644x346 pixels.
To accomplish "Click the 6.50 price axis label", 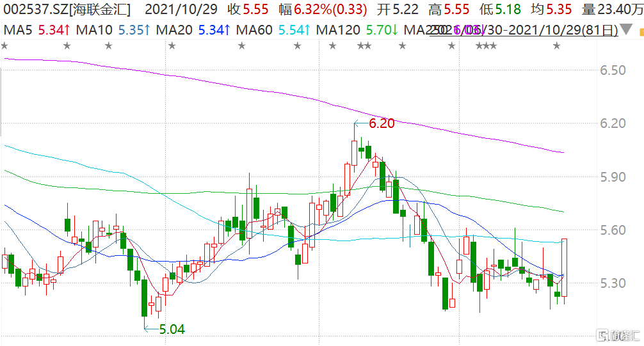I will [613, 70].
